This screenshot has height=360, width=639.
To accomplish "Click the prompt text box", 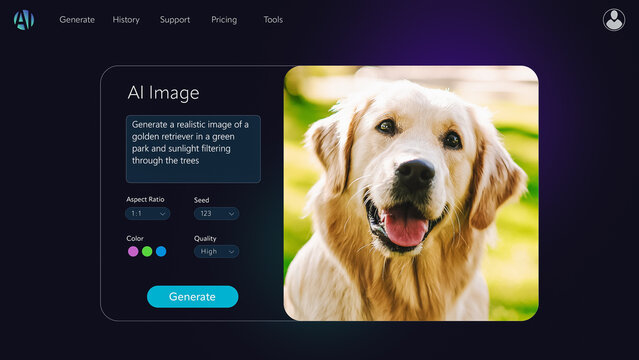I will (x=193, y=149).
